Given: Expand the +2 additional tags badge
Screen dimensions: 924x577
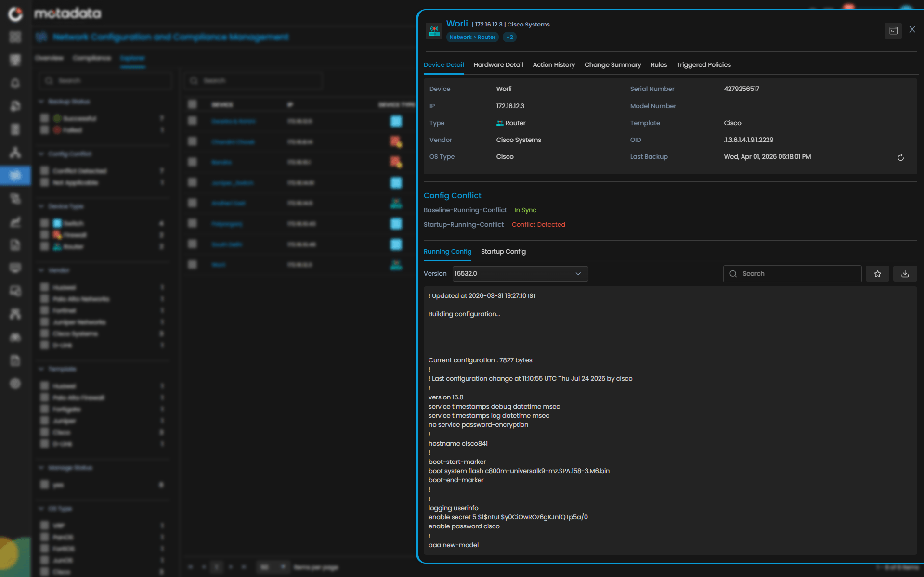Looking at the screenshot, I should 509,37.
